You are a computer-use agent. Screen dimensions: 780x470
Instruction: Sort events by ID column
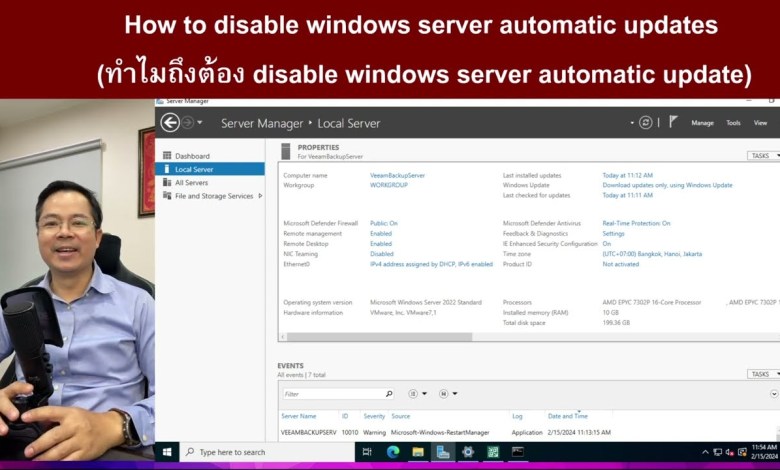click(345, 416)
